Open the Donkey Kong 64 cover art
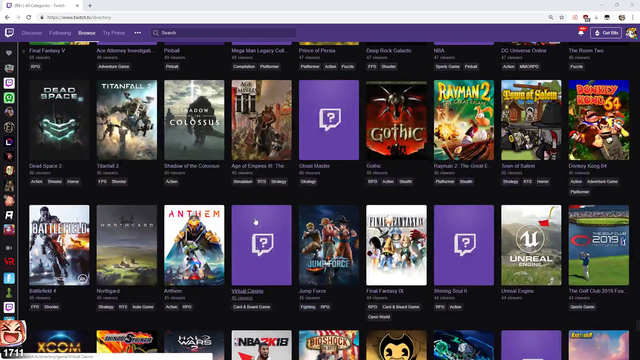 point(599,120)
